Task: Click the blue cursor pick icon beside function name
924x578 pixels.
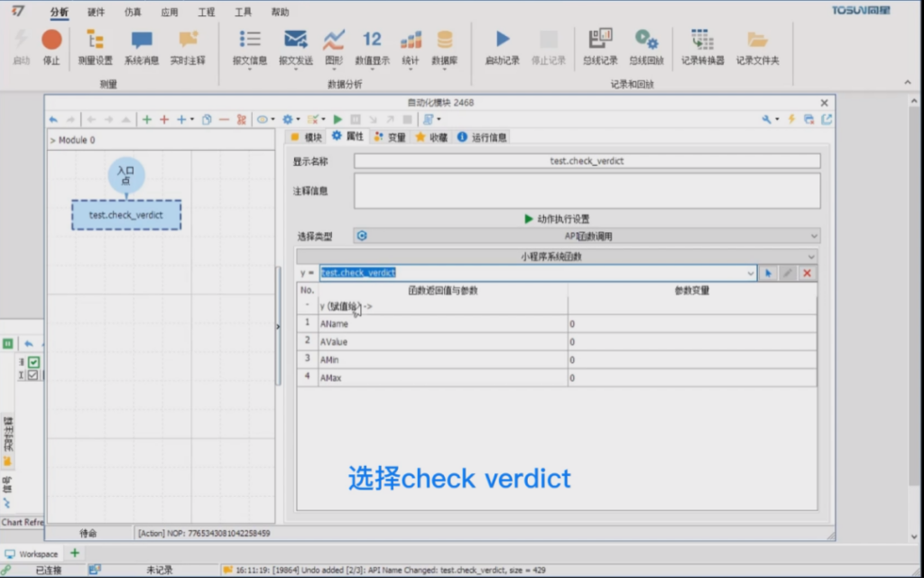Action: (x=768, y=273)
